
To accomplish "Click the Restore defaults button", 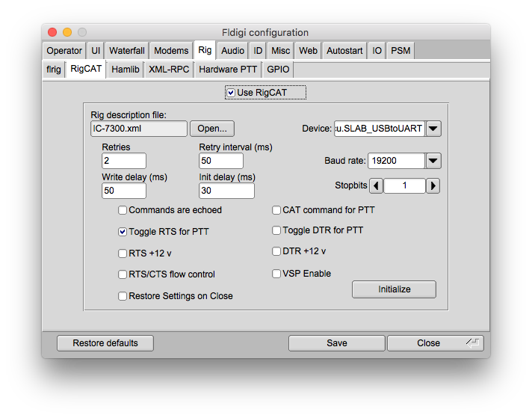I will (105, 343).
